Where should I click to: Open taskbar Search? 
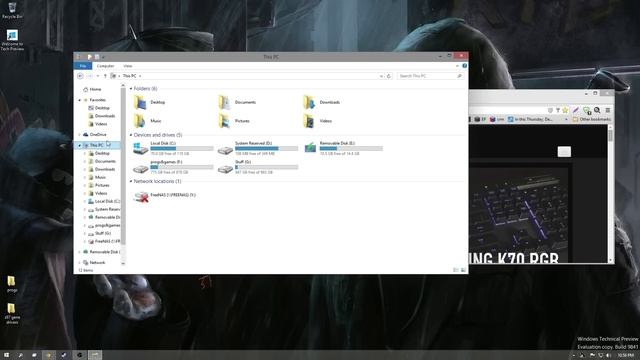pyautogui.click(x=20, y=355)
